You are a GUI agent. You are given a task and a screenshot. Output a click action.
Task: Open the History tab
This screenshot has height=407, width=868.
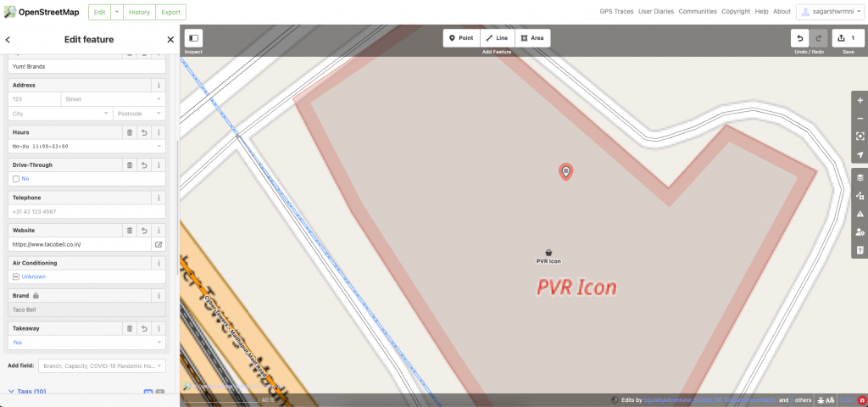140,12
